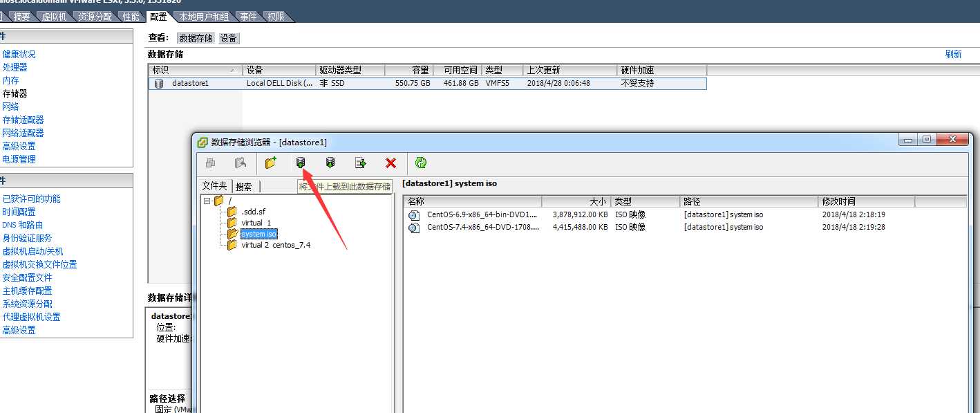This screenshot has height=413, width=980.
Task: Click the CentOS-7.4 ISO file icon
Action: click(413, 228)
